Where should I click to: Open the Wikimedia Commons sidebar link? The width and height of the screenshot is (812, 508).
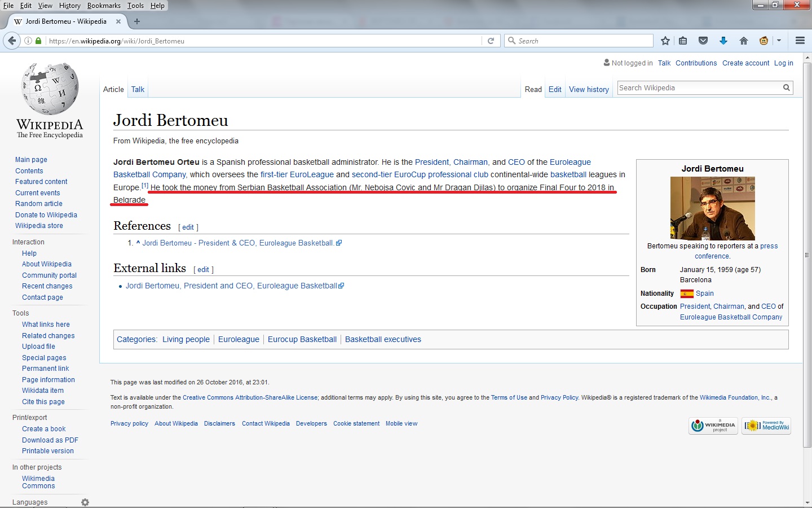tap(38, 482)
